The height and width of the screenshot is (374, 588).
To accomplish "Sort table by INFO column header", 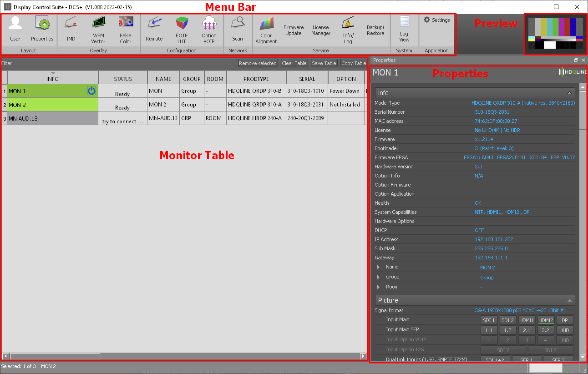I will click(53, 77).
